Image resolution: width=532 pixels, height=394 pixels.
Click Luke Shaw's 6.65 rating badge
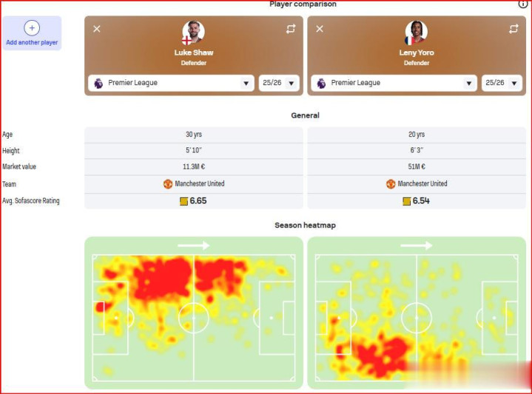point(193,201)
